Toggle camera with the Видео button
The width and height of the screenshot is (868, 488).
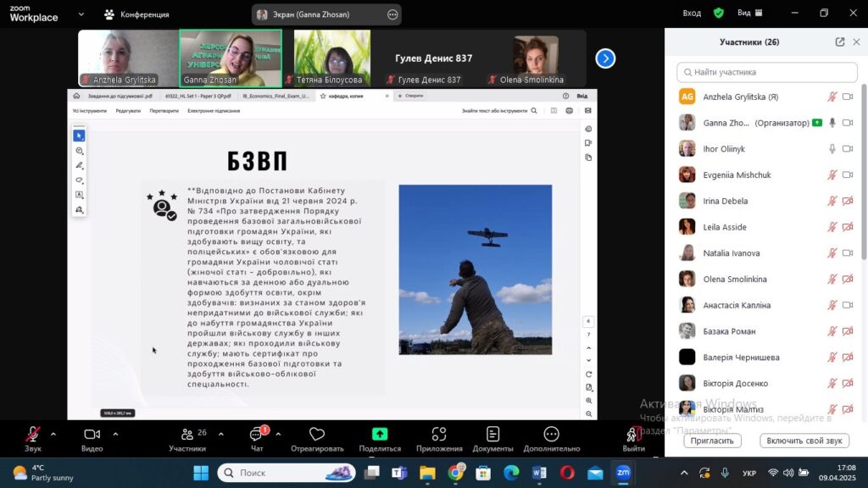(x=92, y=436)
